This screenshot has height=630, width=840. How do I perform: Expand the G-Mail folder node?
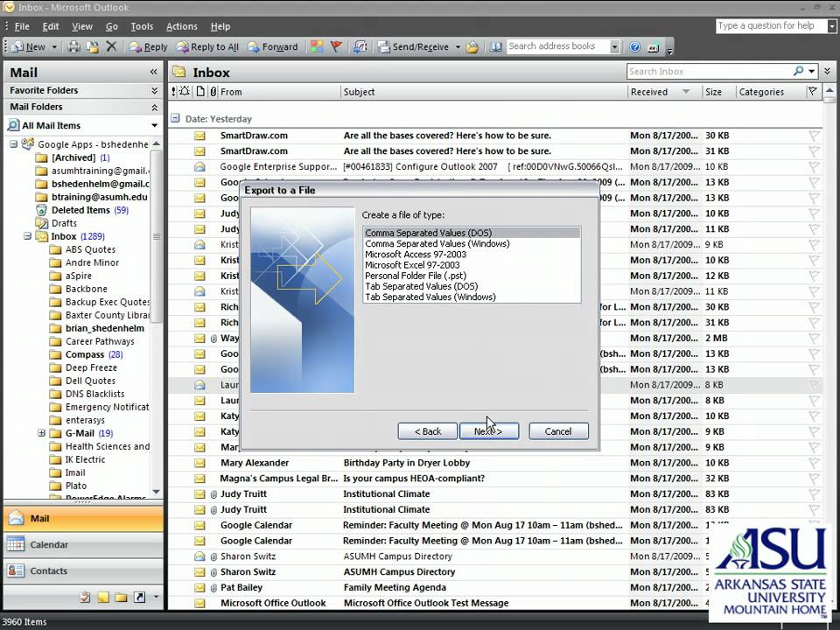pos(41,433)
